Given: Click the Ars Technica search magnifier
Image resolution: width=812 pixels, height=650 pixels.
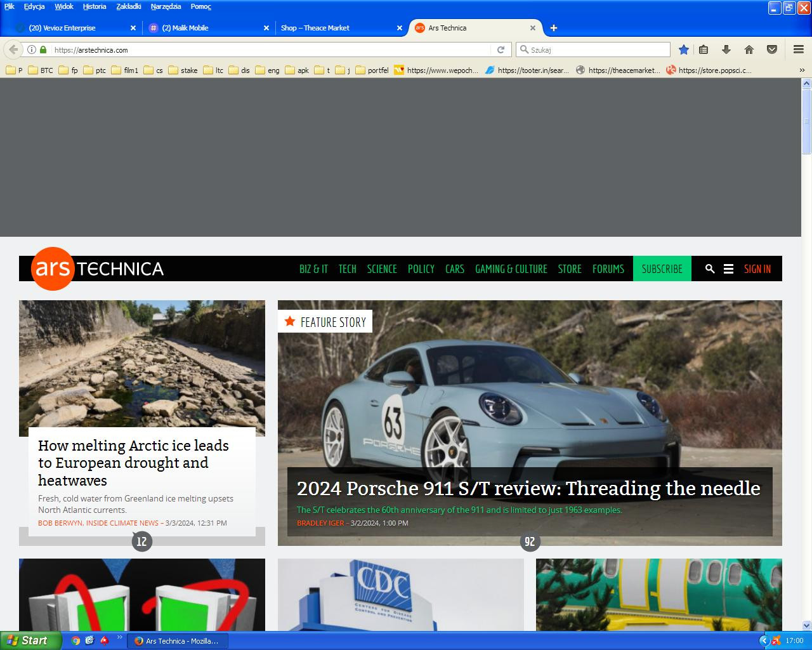Looking at the screenshot, I should (710, 269).
